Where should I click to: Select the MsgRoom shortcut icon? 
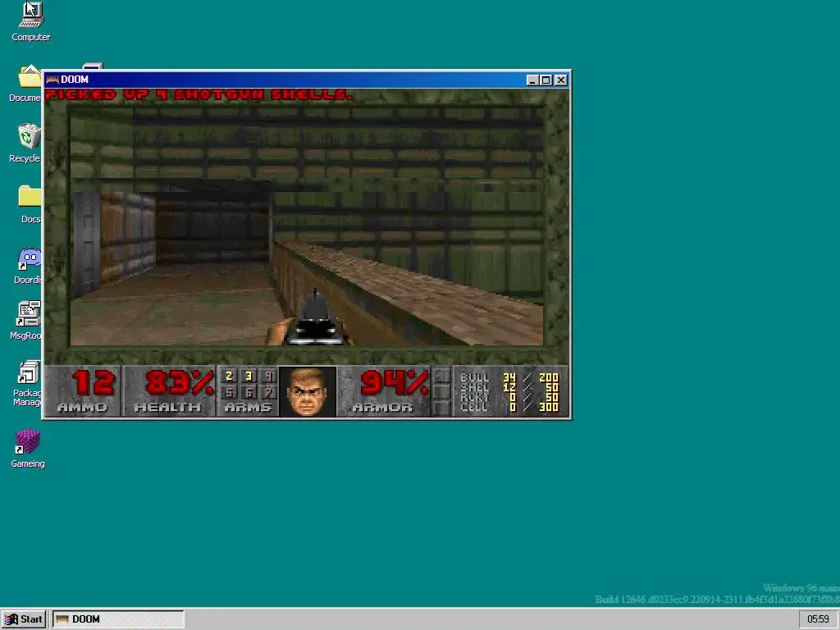click(x=29, y=314)
